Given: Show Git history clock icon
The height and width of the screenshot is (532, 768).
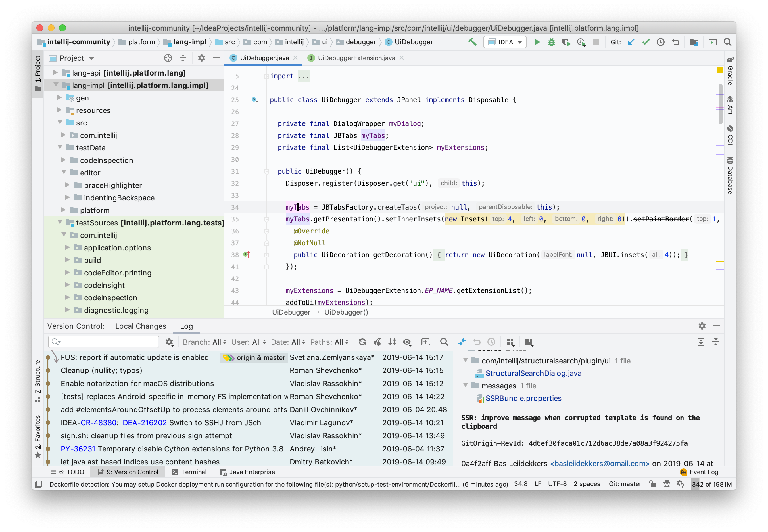Looking at the screenshot, I should [x=660, y=42].
